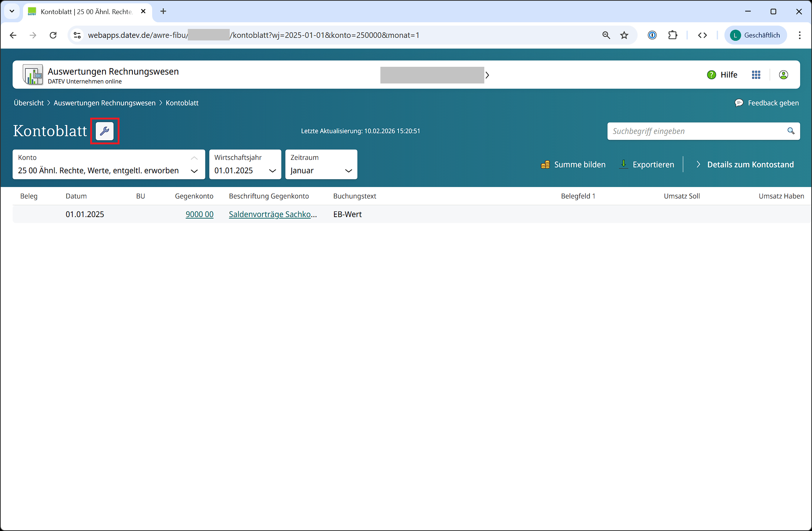
Task: Open the DATEV apps grid menu
Action: point(756,75)
